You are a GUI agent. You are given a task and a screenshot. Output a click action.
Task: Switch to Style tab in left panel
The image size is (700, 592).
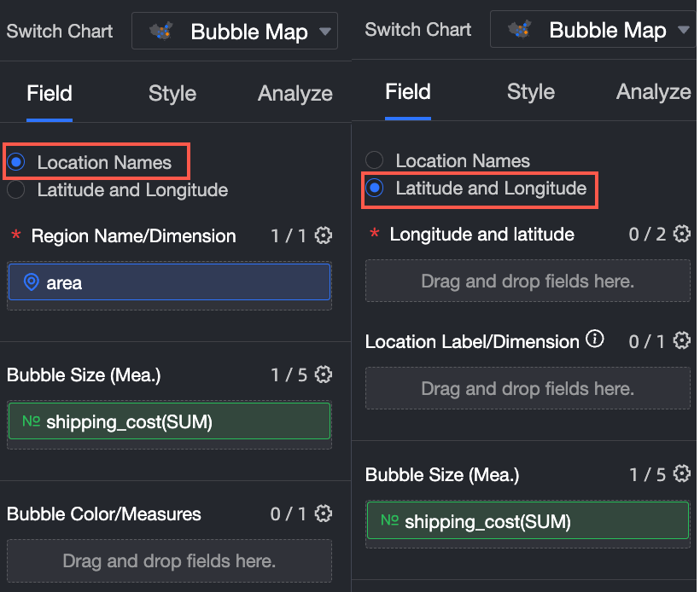point(172,94)
